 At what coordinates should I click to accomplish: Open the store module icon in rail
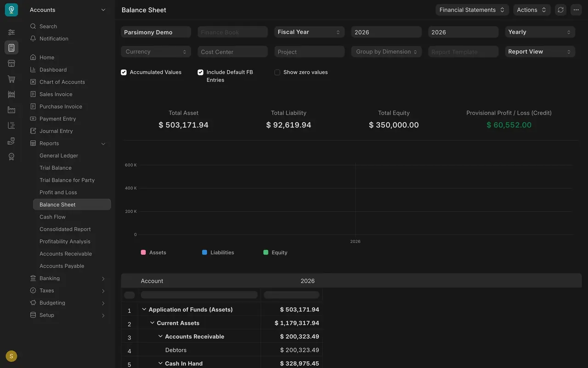tap(11, 63)
